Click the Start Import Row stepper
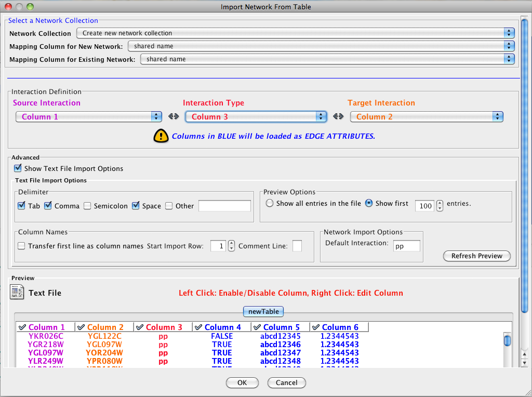 (x=231, y=246)
